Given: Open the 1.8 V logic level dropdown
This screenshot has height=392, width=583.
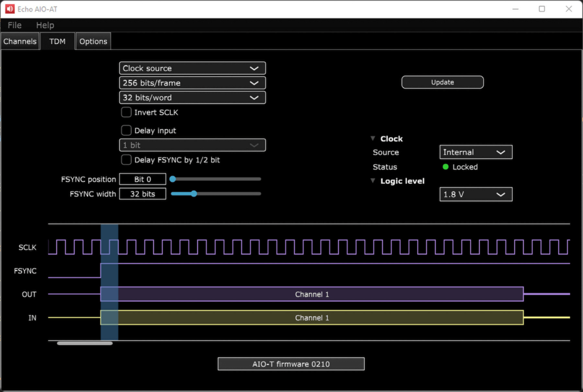Looking at the screenshot, I should pos(475,194).
